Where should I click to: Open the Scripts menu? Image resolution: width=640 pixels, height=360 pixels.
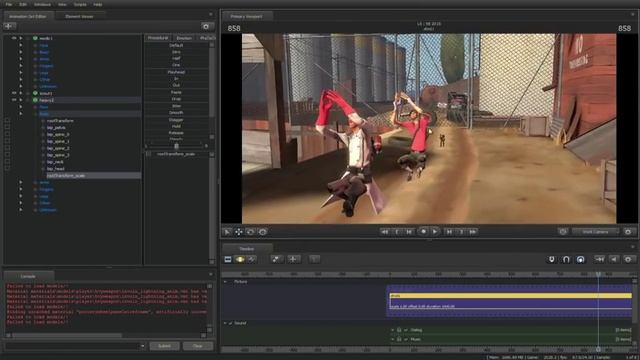[80, 4]
